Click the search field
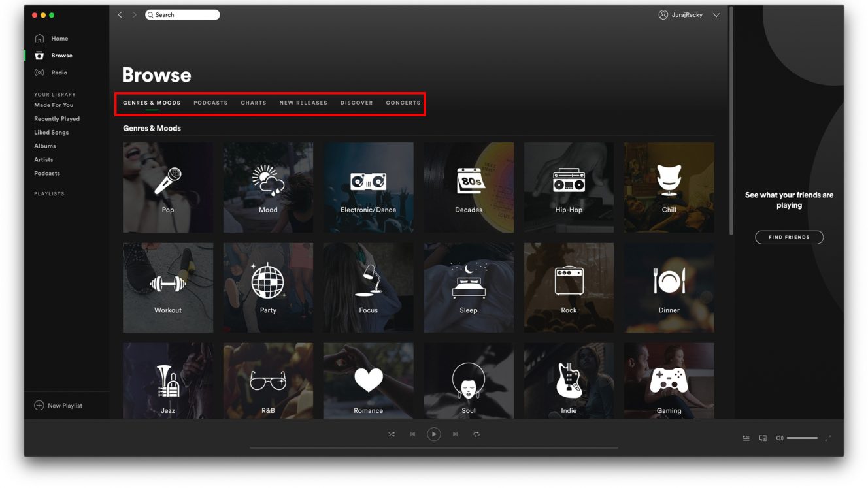 click(182, 14)
